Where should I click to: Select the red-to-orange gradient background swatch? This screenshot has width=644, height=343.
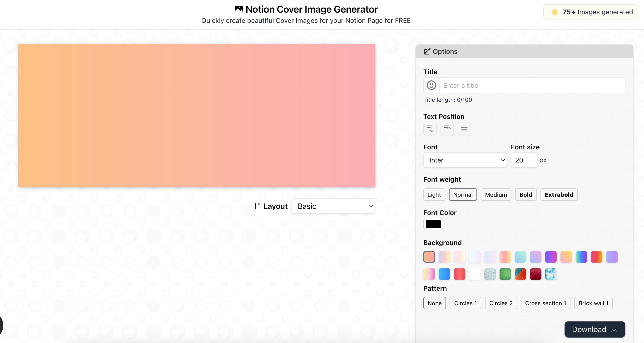tap(596, 257)
